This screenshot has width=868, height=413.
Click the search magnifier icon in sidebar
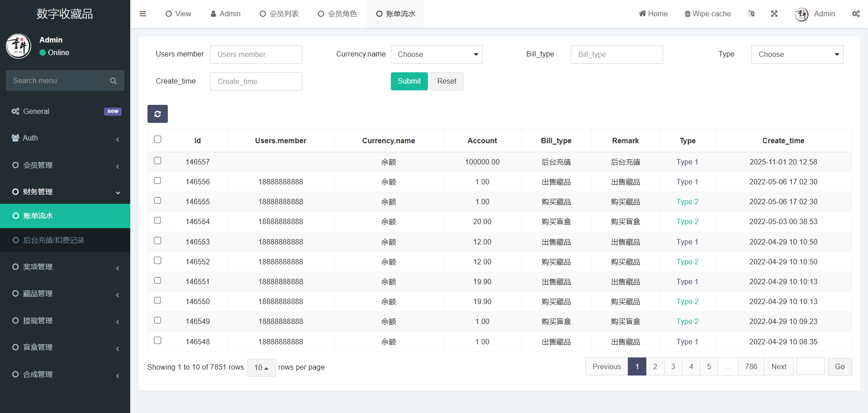click(x=113, y=80)
